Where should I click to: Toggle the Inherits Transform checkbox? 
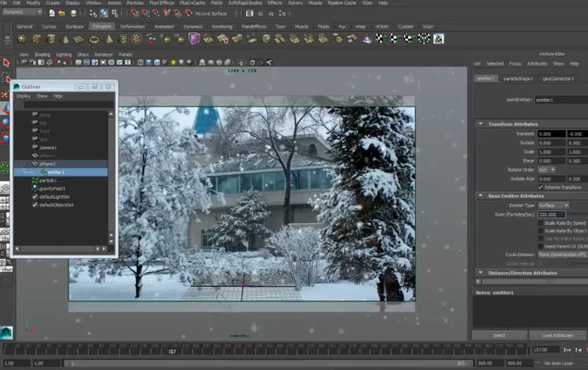541,187
